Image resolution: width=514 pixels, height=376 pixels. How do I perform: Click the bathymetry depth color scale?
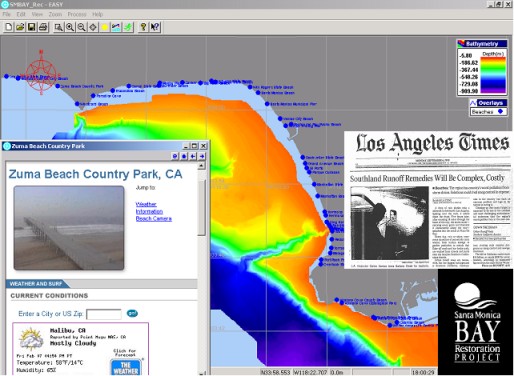coord(493,75)
